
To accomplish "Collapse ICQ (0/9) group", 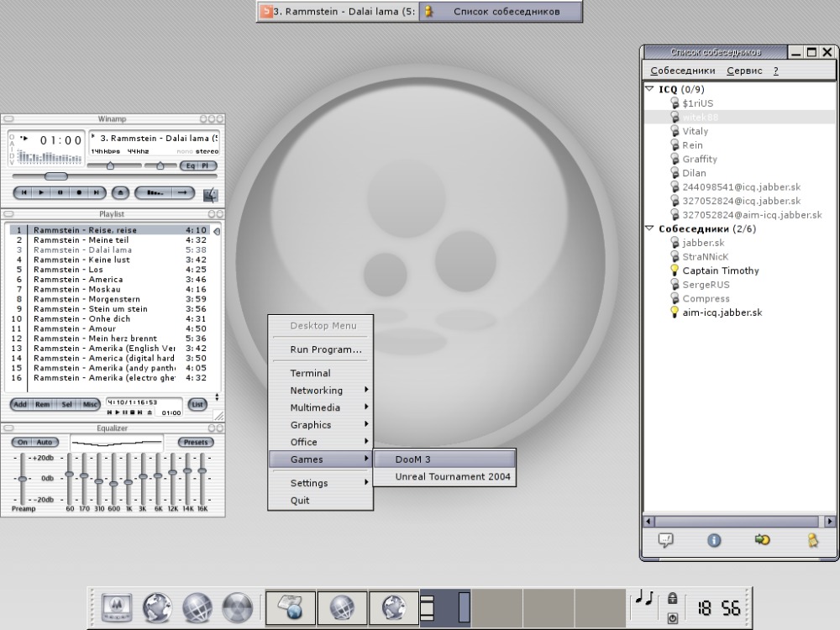I will (650, 89).
